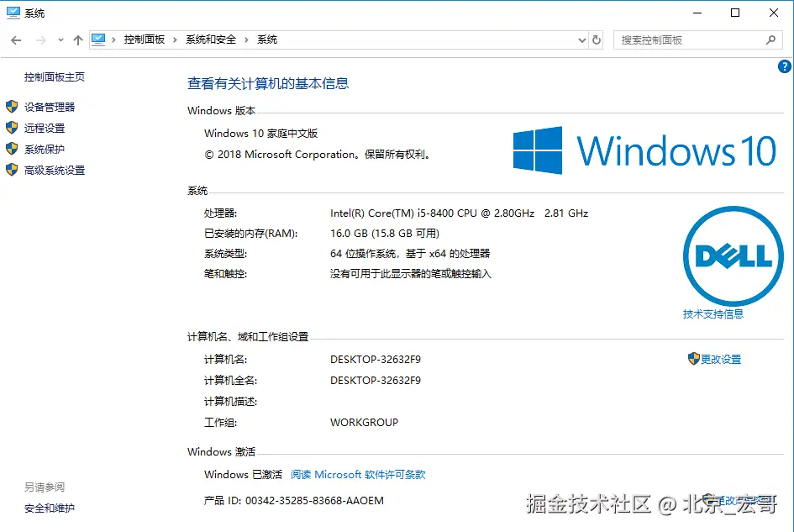Select 系统 breadcrumb segment
This screenshot has height=532, width=794.
pos(267,40)
